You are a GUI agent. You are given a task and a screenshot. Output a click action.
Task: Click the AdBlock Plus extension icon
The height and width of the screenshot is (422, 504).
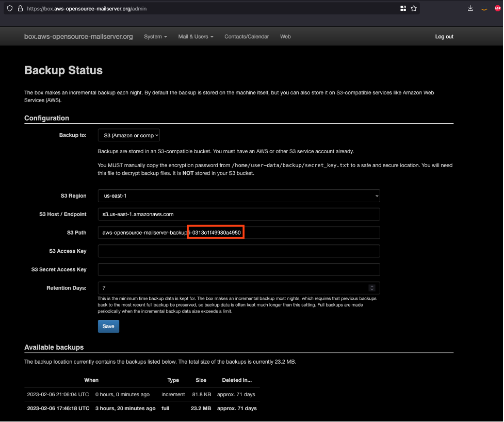(497, 8)
